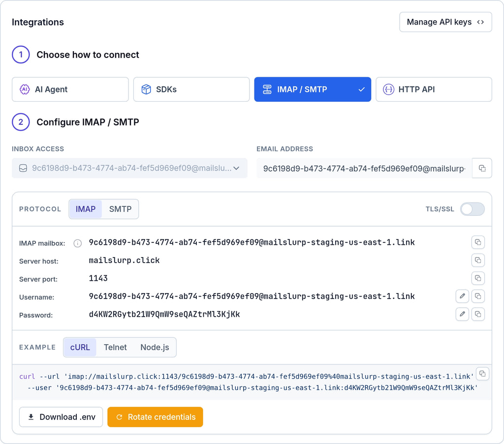Viewport: 504px width, 444px height.
Task: Copy the Server port value
Action: click(x=477, y=278)
